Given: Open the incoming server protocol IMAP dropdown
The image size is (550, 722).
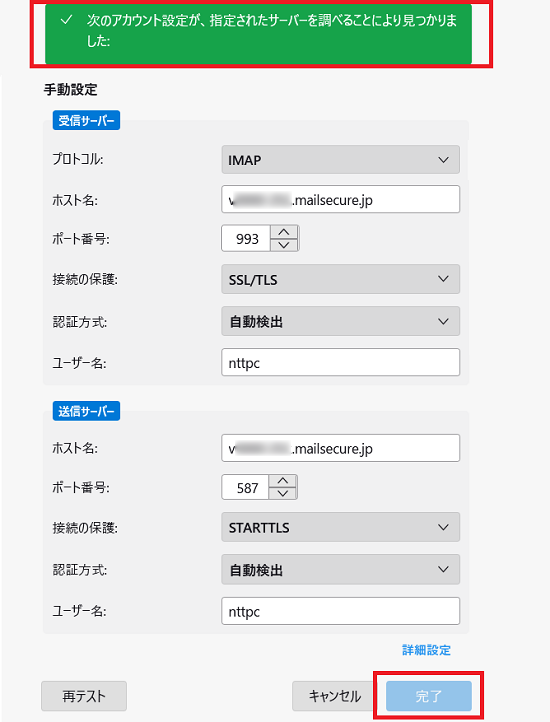Looking at the screenshot, I should [x=340, y=160].
